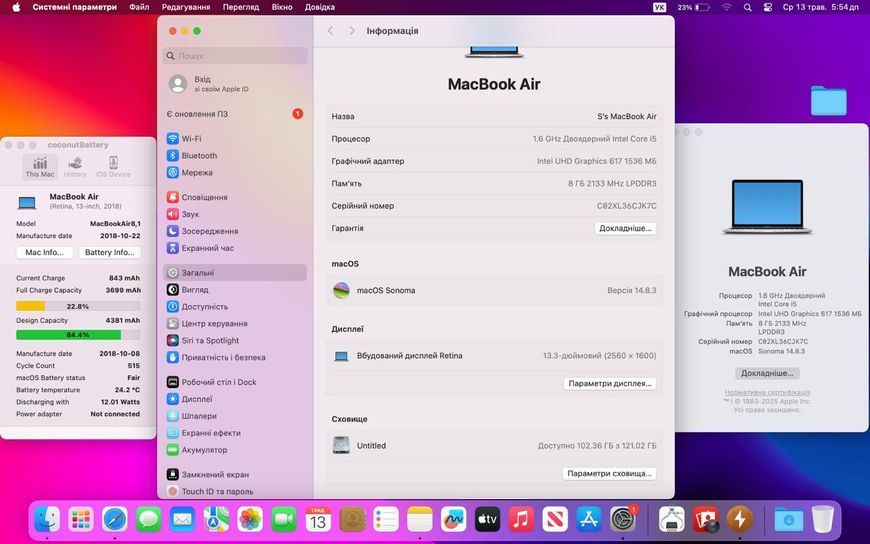The image size is (870, 544).
Task: Open Акумулятор battery settings
Action: tap(236, 450)
